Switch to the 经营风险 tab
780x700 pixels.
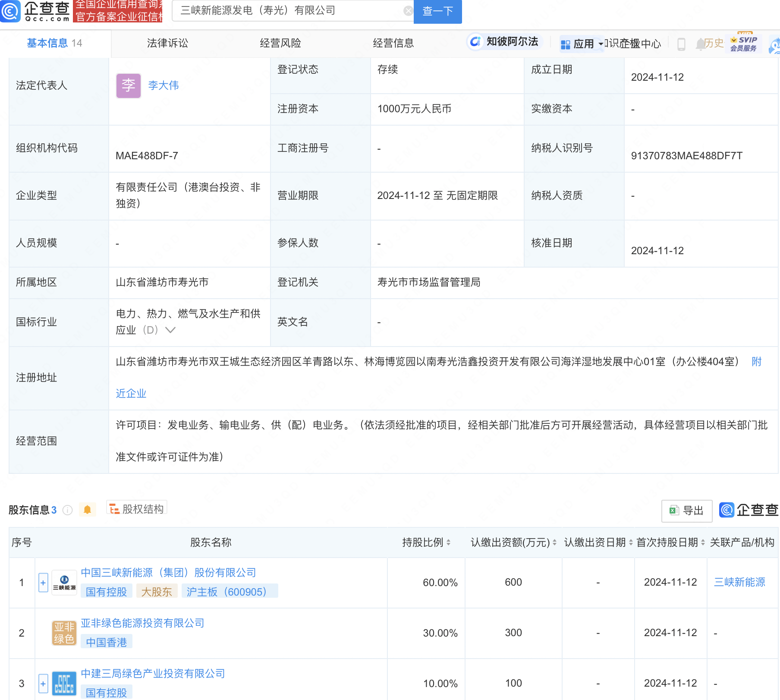[x=280, y=43]
